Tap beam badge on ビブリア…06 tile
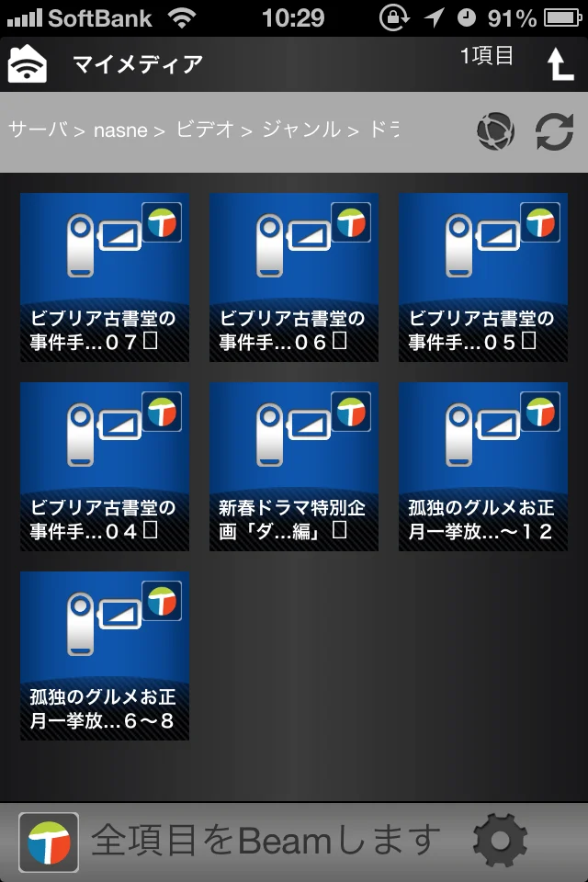 [351, 222]
